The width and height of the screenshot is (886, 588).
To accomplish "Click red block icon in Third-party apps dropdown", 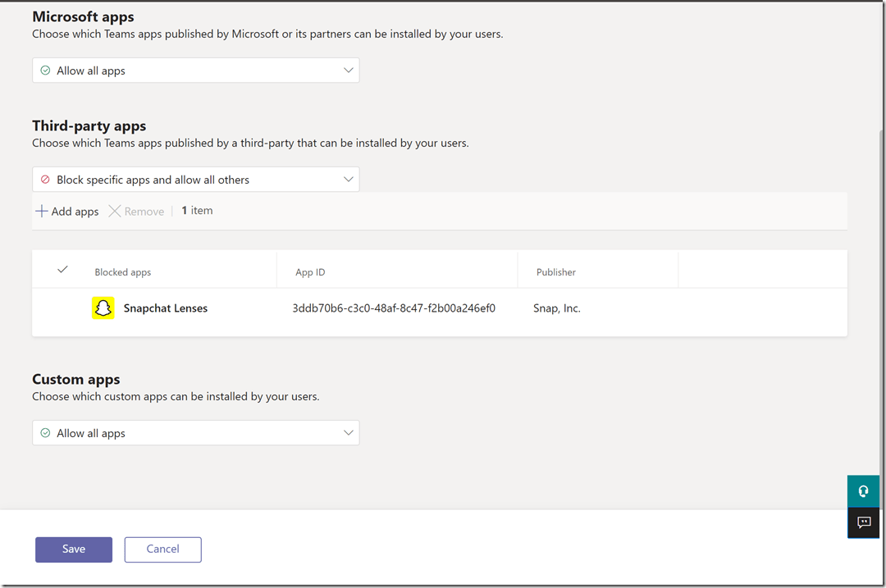I will click(x=46, y=180).
